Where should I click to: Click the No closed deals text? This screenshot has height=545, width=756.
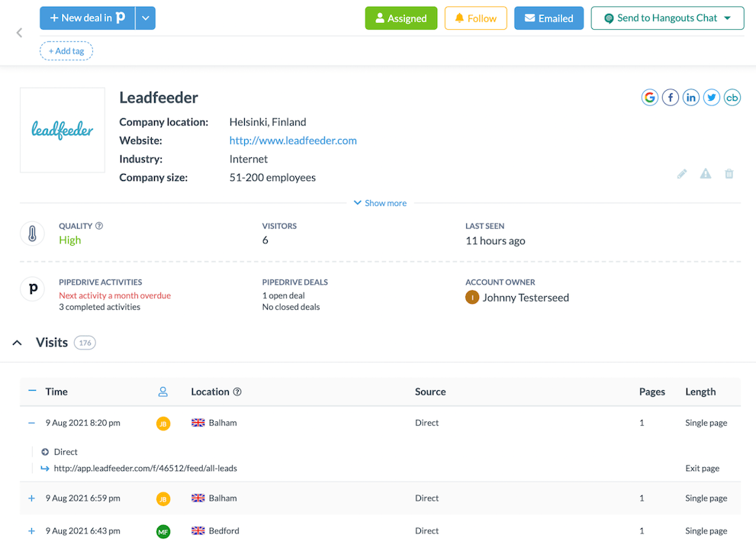(291, 307)
